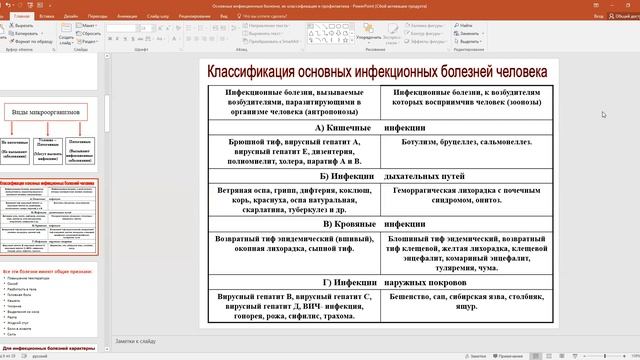Click table row 'В) Кровяные инфекции'

tap(380, 224)
